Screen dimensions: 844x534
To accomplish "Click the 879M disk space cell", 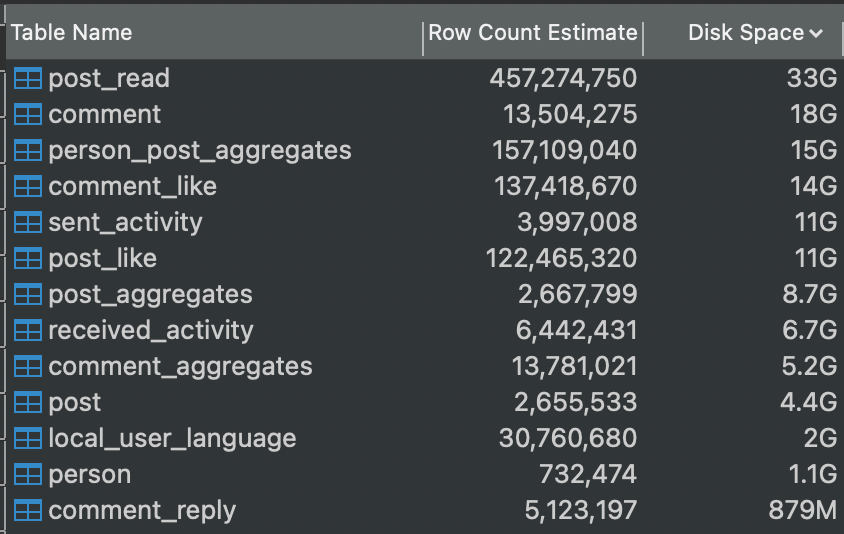I will pyautogui.click(x=803, y=511).
